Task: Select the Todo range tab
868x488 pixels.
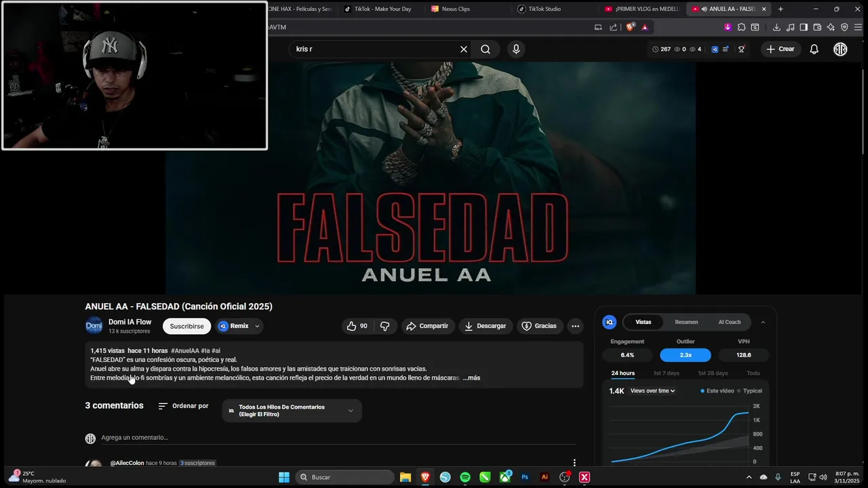Action: (753, 373)
